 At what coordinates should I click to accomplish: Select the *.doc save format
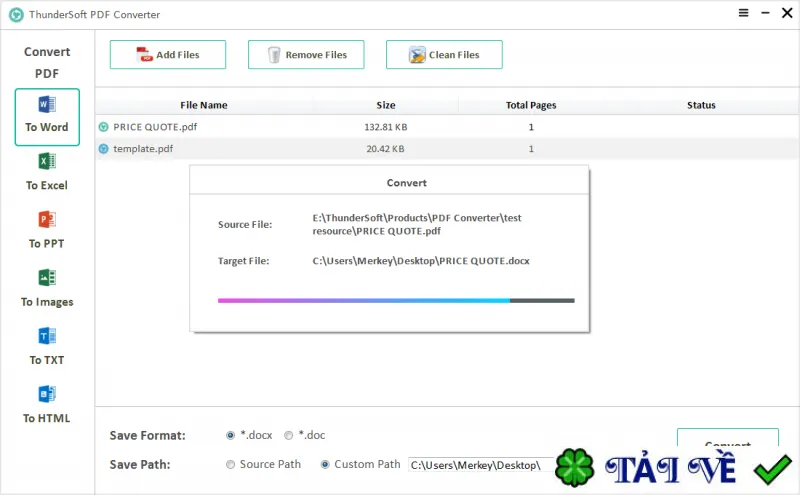coord(289,435)
